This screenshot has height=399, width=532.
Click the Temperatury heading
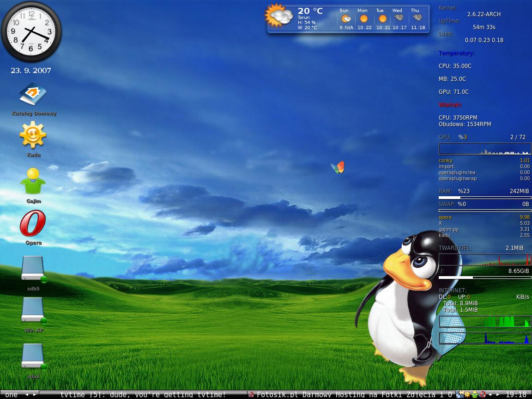tap(457, 53)
